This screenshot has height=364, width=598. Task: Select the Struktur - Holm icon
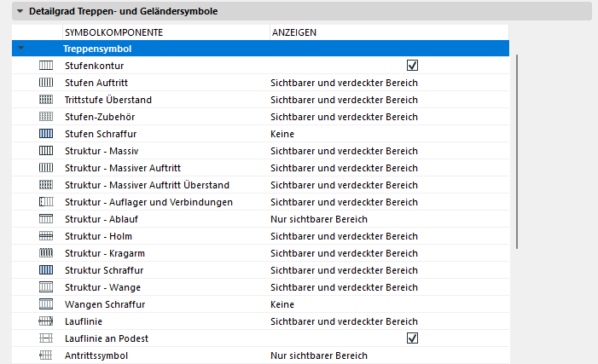coord(46,236)
